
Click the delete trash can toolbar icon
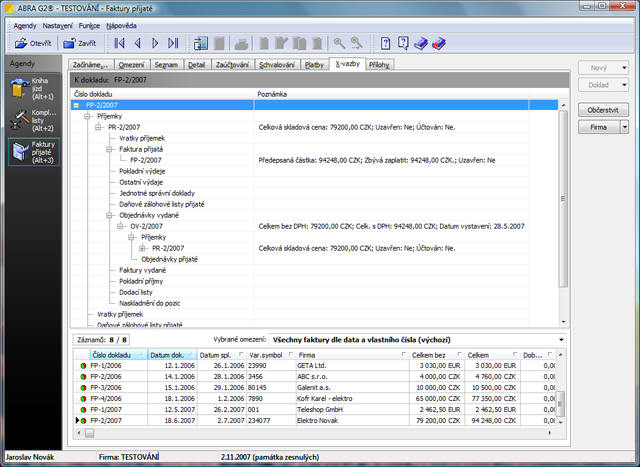pos(317,43)
